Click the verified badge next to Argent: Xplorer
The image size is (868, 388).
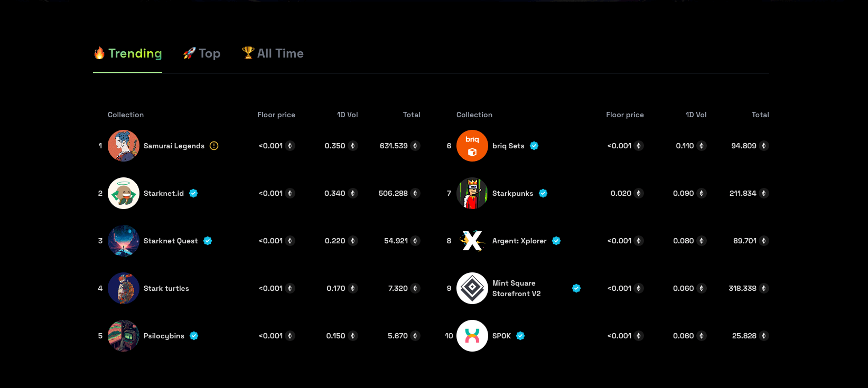(556, 241)
